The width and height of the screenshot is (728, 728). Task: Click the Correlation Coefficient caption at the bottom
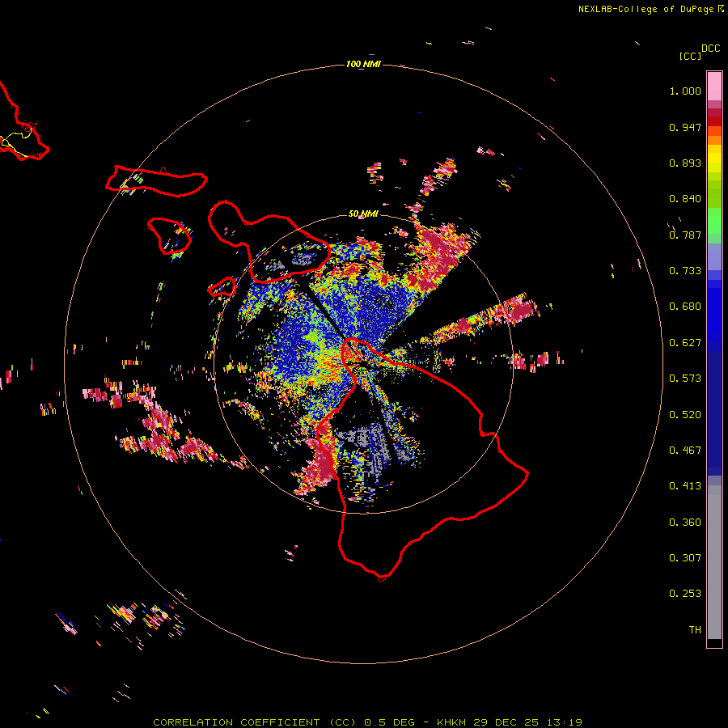point(367,722)
